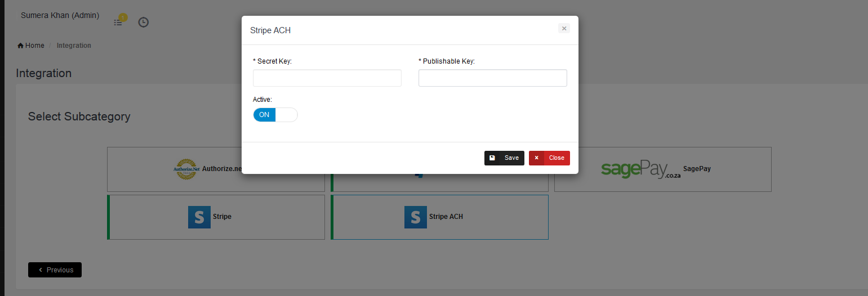
Task: Select the Authorize.Net seal logo
Action: pos(185,169)
